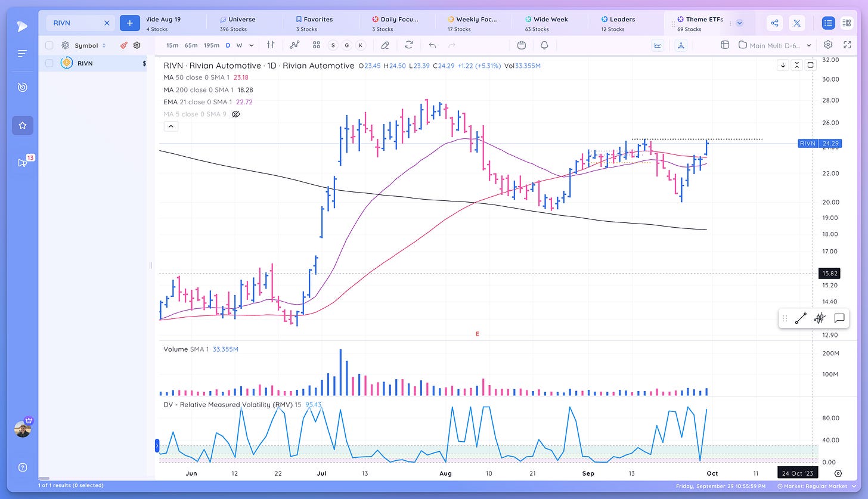
Task: Open watchlist column settings gear next to brush
Action: tap(137, 45)
